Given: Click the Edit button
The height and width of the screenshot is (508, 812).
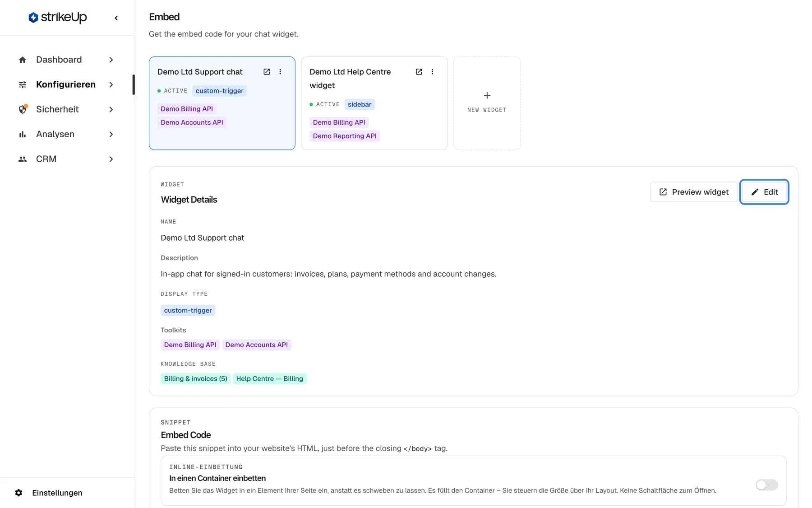Looking at the screenshot, I should click(x=764, y=192).
